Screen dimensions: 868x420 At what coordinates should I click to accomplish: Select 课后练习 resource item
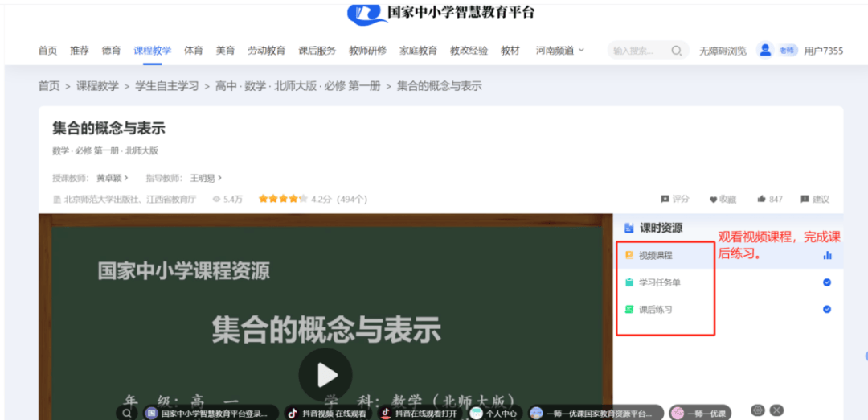click(728, 310)
